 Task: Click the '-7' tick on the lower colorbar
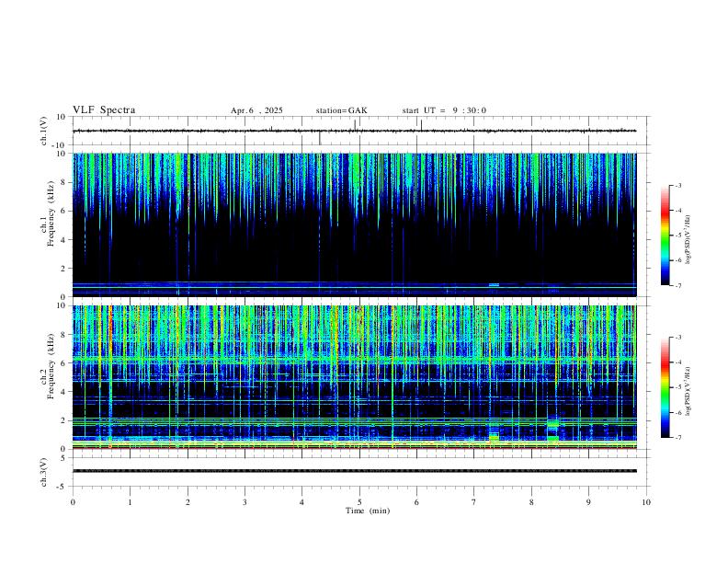pos(677,437)
